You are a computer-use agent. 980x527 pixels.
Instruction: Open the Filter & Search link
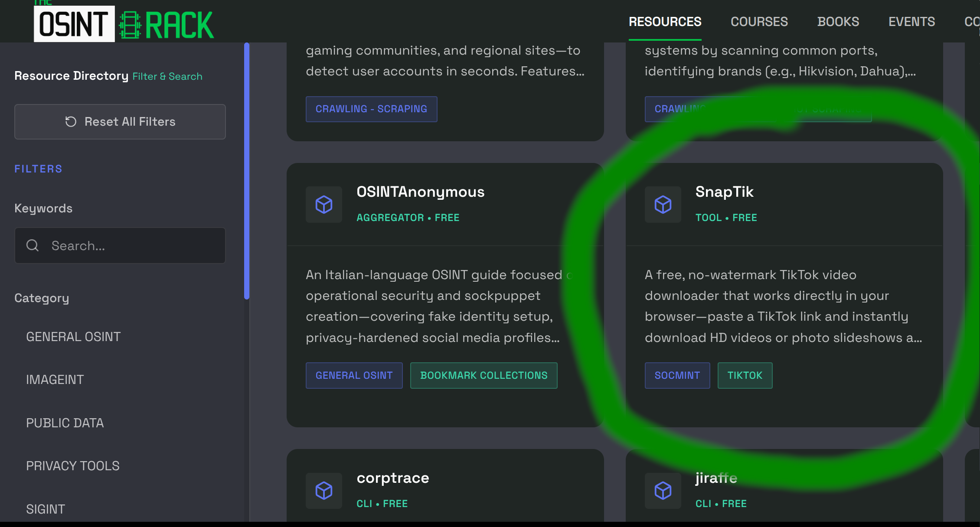coord(167,76)
